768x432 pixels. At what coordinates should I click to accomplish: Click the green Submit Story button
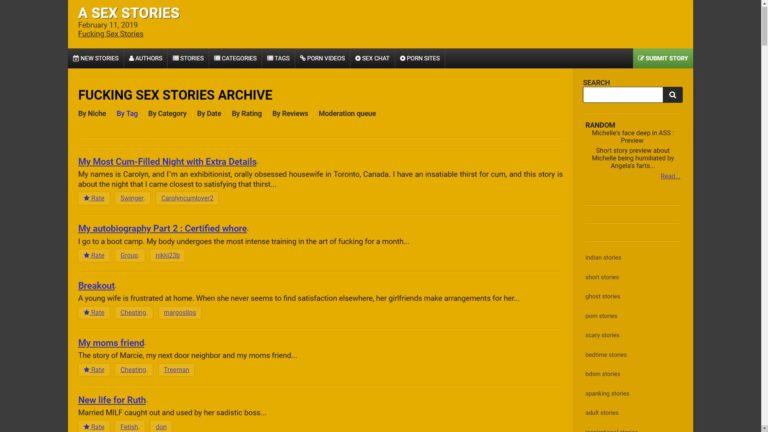[662, 58]
